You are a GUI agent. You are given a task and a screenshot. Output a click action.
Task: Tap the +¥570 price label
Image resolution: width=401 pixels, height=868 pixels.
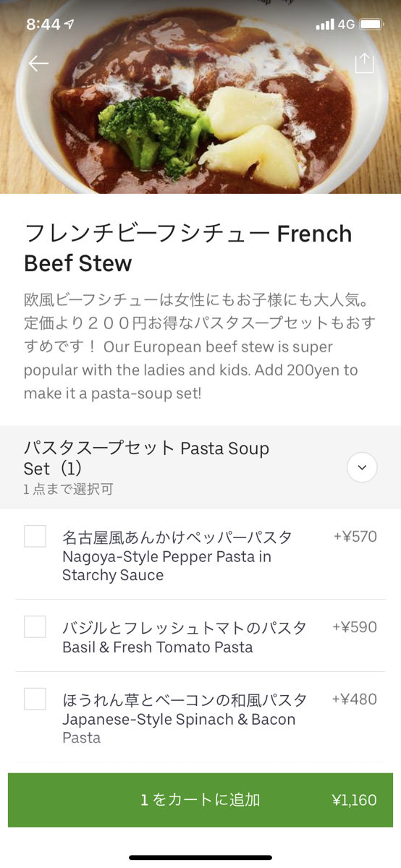point(355,537)
